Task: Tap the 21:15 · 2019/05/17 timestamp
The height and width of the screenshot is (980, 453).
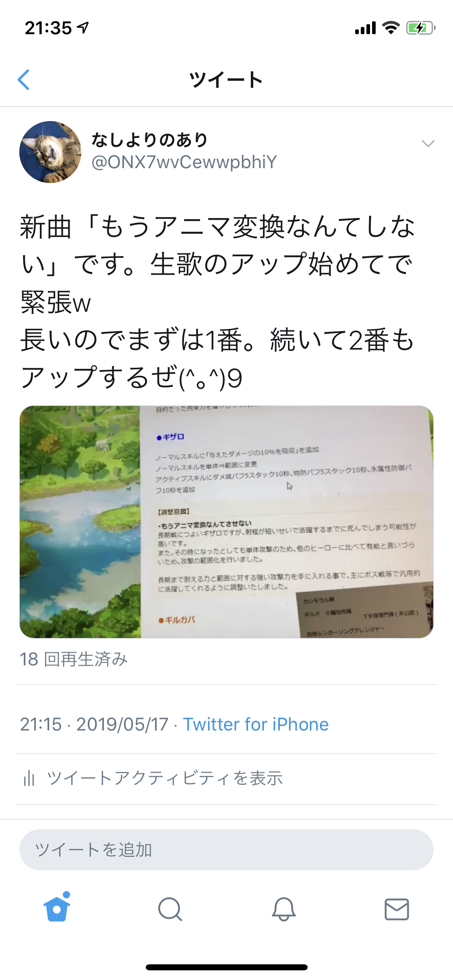Action: pyautogui.click(x=94, y=725)
